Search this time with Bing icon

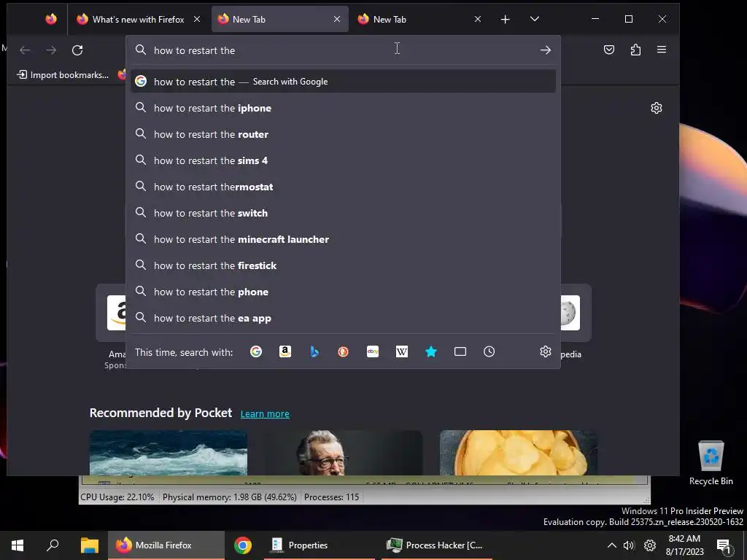tap(314, 351)
